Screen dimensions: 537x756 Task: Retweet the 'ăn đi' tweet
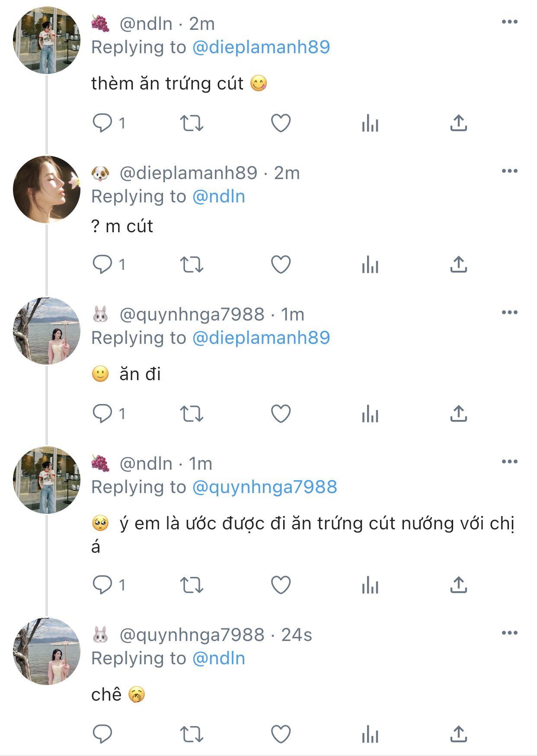click(192, 414)
